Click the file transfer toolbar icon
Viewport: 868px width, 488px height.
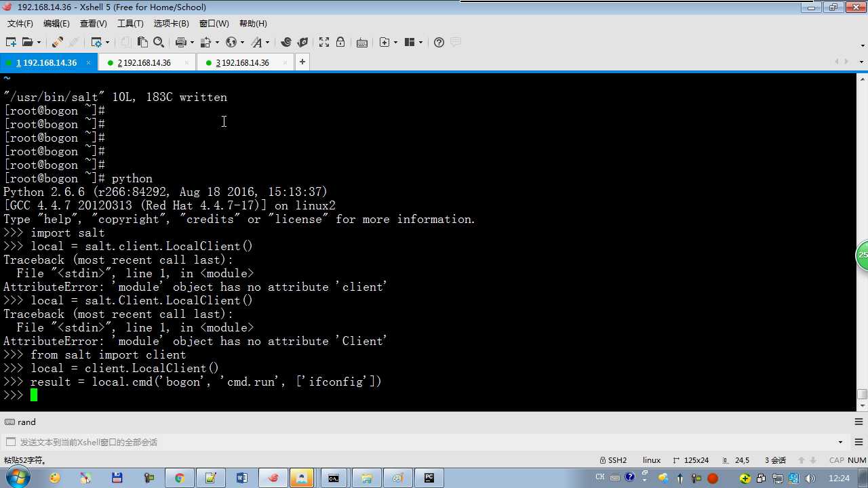pos(206,42)
